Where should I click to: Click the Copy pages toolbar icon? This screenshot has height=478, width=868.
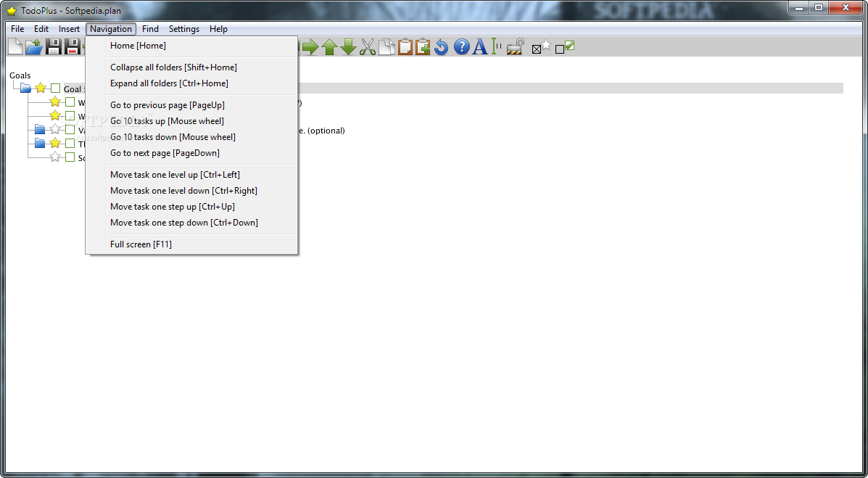[387, 47]
